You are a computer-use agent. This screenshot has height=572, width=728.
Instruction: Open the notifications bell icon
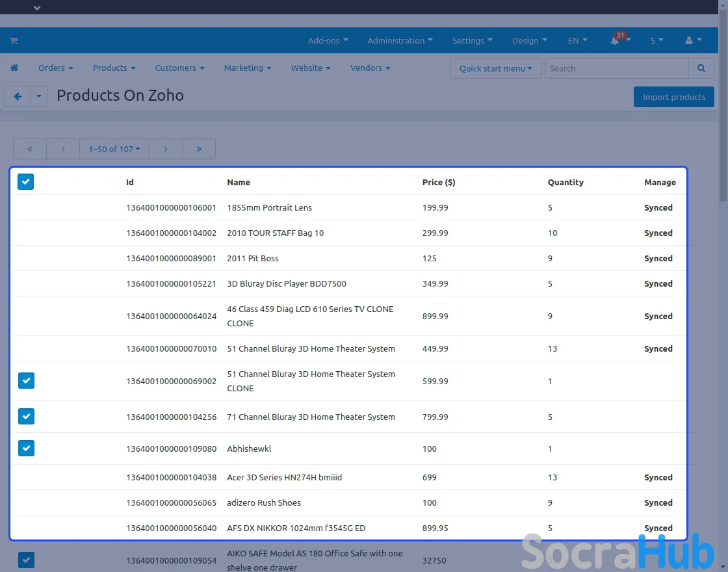pyautogui.click(x=615, y=40)
